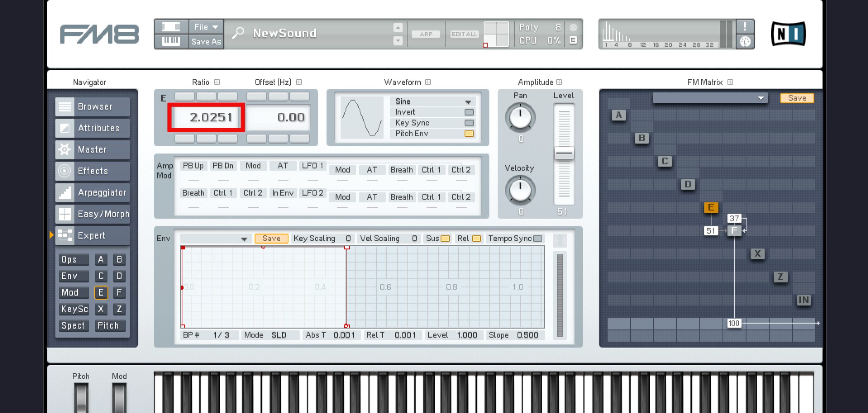
Task: Open the FM Matrix preset dropdown
Action: click(x=710, y=98)
